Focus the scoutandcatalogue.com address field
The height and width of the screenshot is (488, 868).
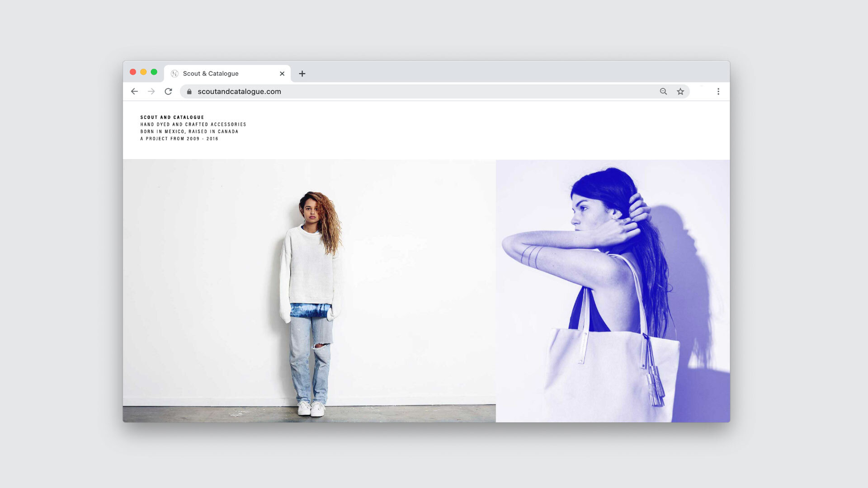[x=362, y=91]
